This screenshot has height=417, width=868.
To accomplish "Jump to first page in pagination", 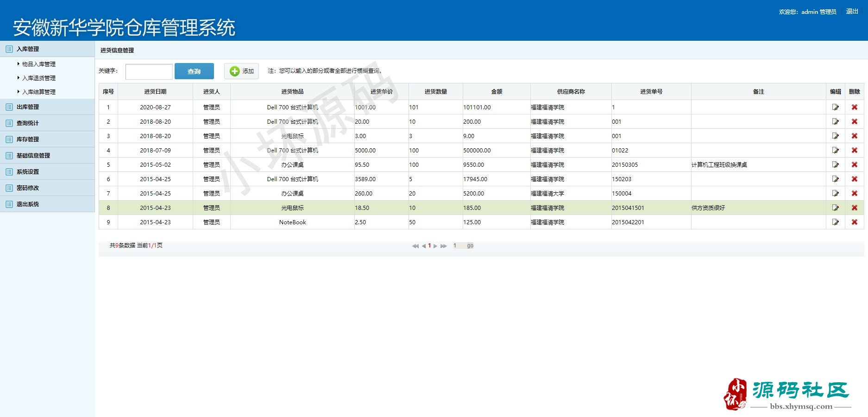I will [415, 246].
